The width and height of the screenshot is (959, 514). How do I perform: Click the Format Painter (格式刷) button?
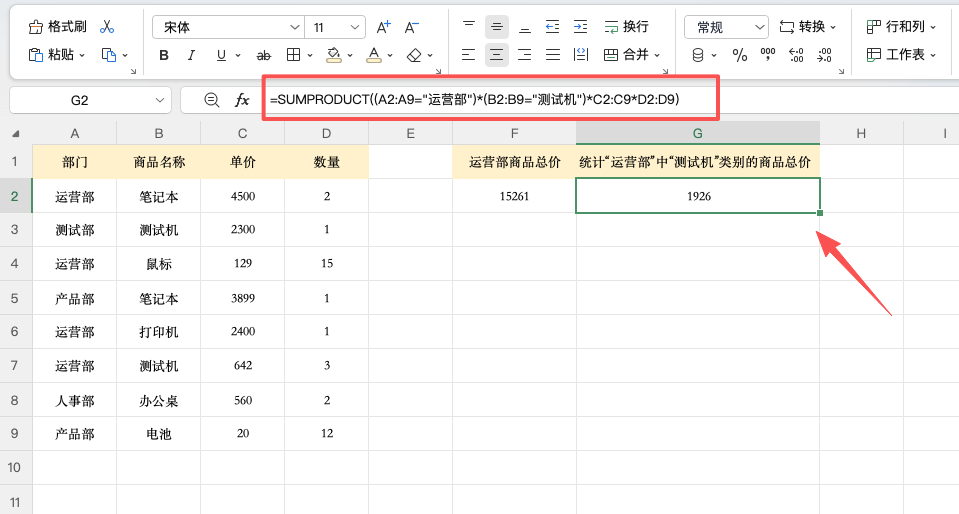(57, 27)
